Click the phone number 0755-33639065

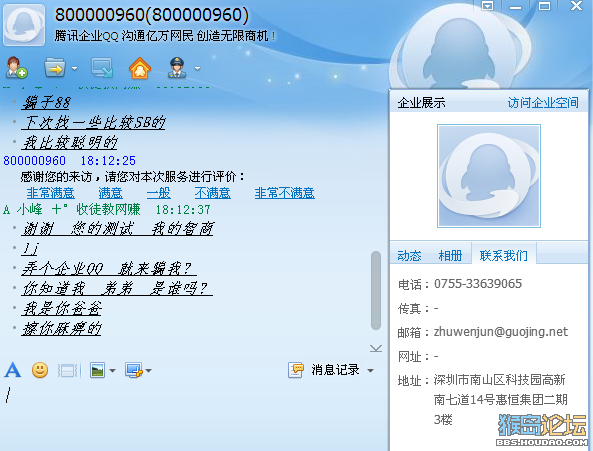pyautogui.click(x=478, y=284)
